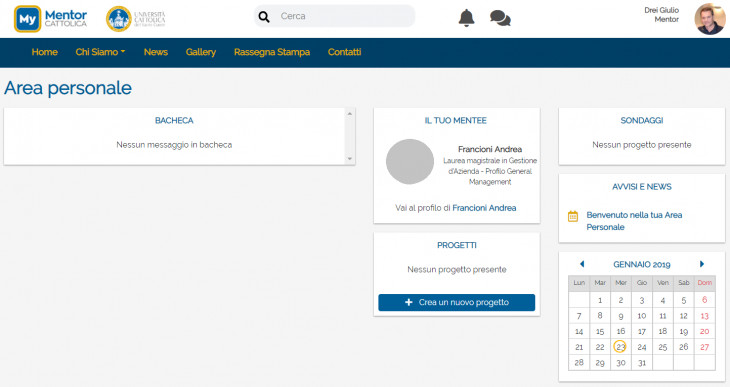730x387 pixels.
Task: Click 'Nessun messaggio in bacheca' text
Action: [174, 145]
